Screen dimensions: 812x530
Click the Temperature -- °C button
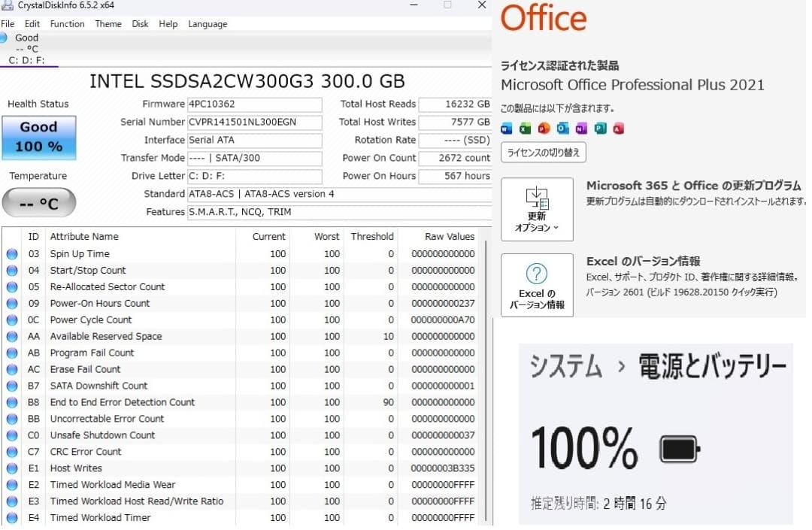(x=38, y=202)
